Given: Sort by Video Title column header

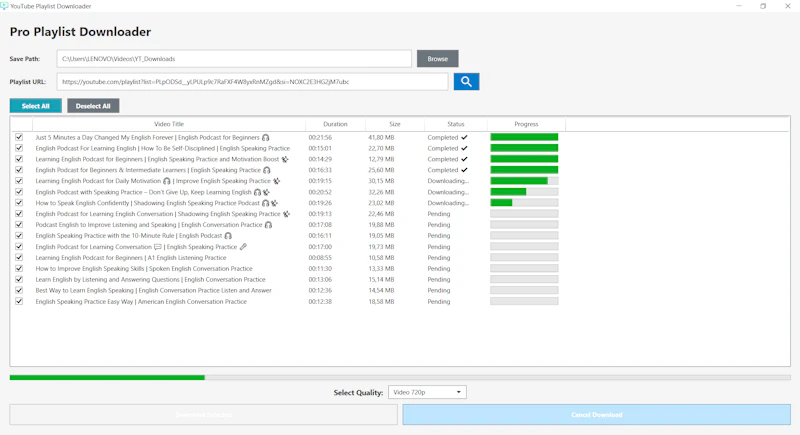Looking at the screenshot, I should [169, 124].
